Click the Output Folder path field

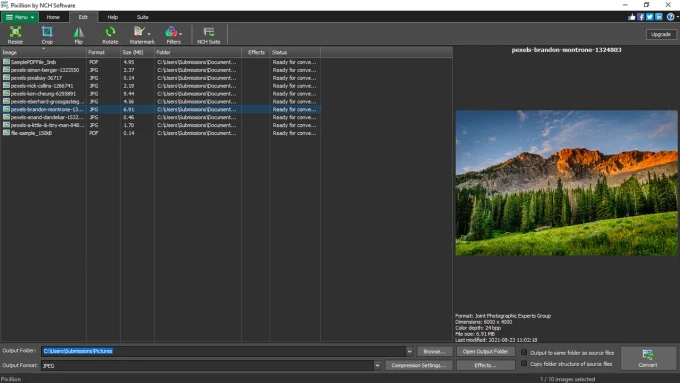coord(224,351)
